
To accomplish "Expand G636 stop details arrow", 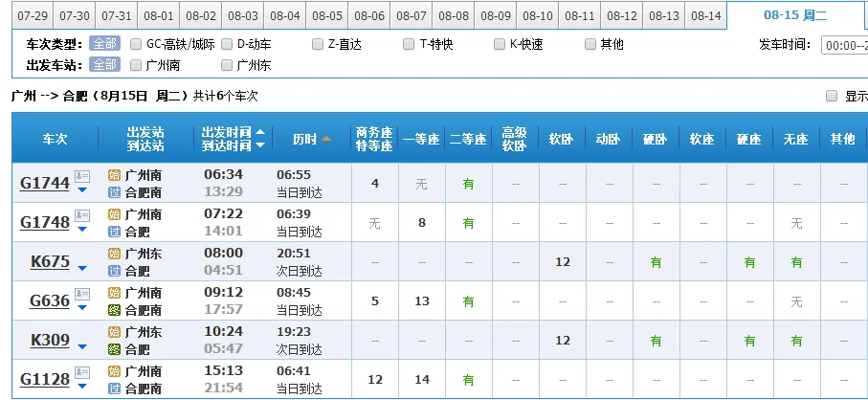I will pyautogui.click(x=82, y=307).
